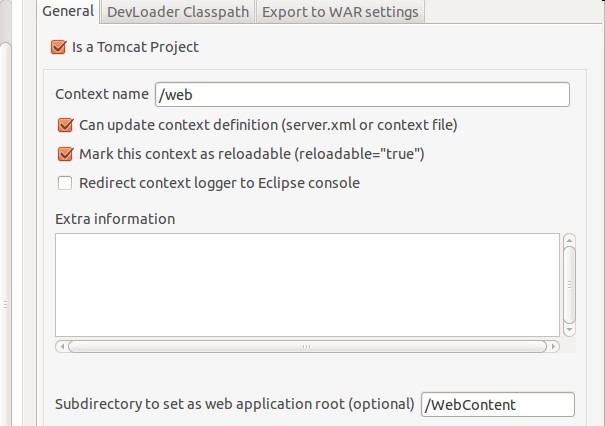Click the horizontal scrollbar's left arrow
Screen dimensions: 605x426
click(x=62, y=346)
